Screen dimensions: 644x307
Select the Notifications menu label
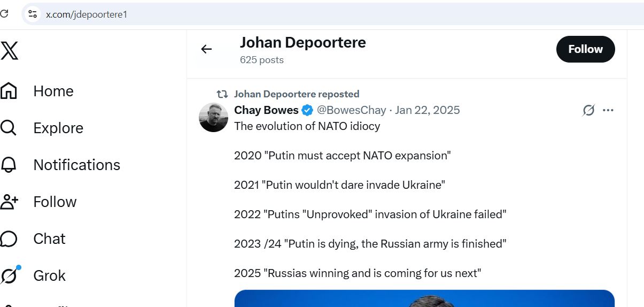(x=76, y=165)
